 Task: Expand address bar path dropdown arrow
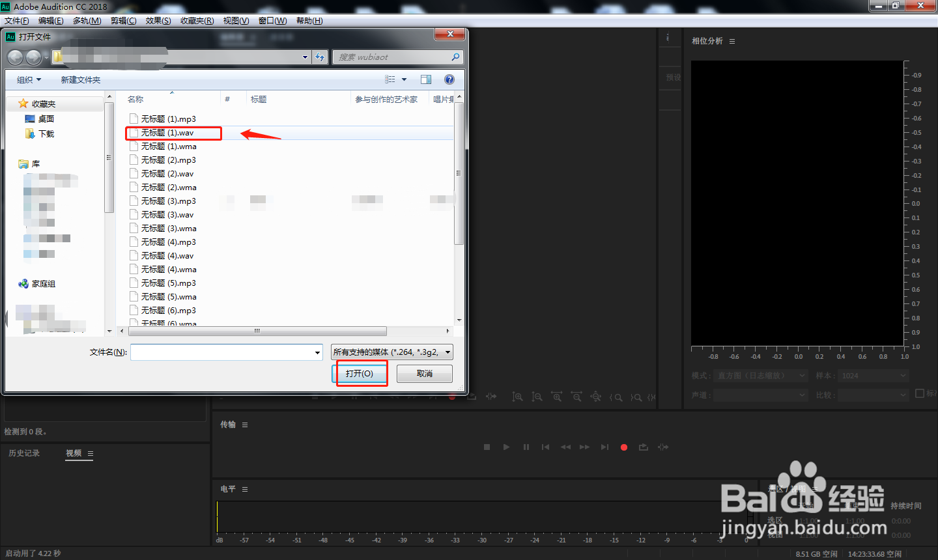pyautogui.click(x=305, y=57)
